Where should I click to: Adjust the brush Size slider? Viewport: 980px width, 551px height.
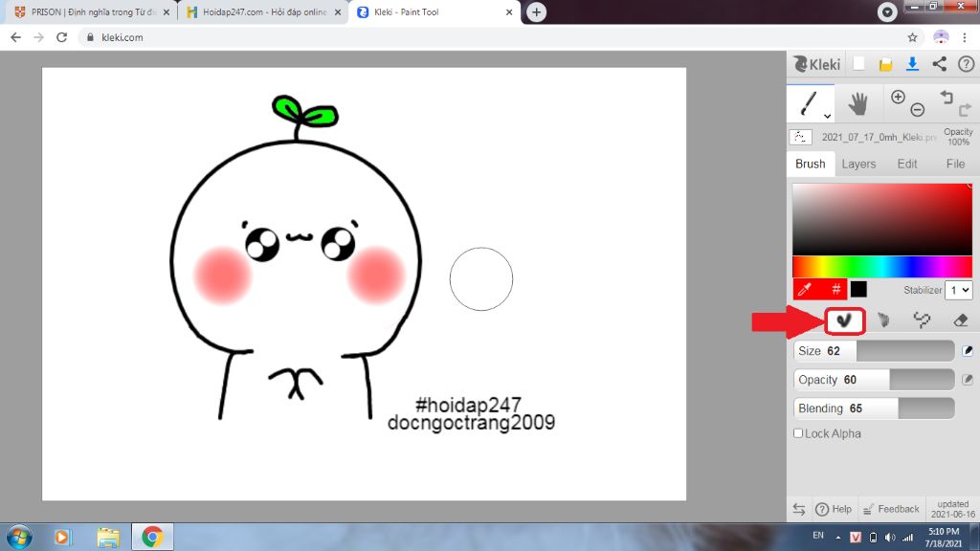tap(874, 351)
